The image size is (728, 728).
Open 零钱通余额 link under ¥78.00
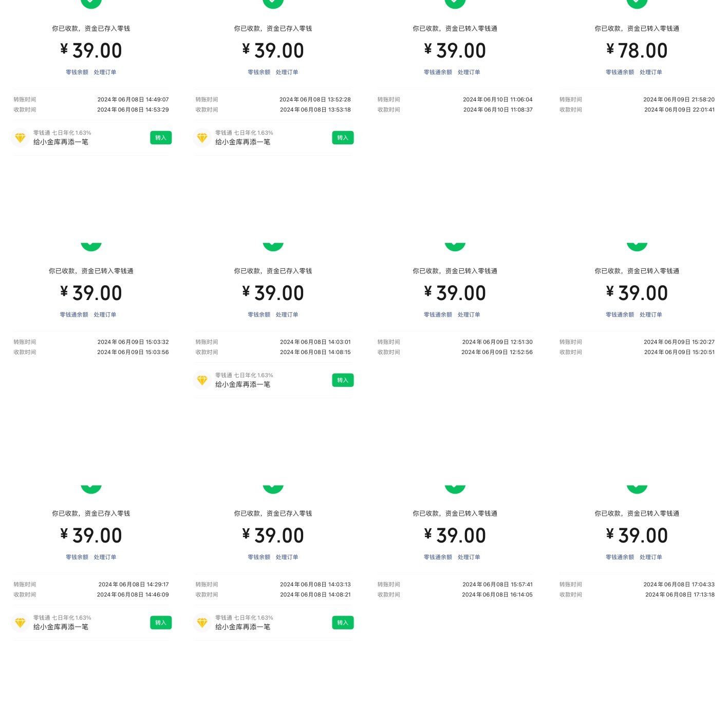click(x=620, y=72)
